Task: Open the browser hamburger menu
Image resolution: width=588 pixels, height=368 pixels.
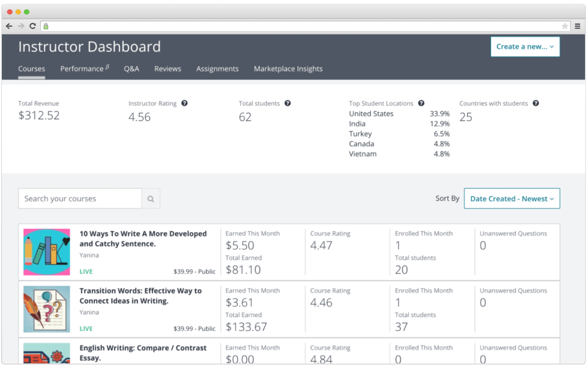Action: point(577,26)
